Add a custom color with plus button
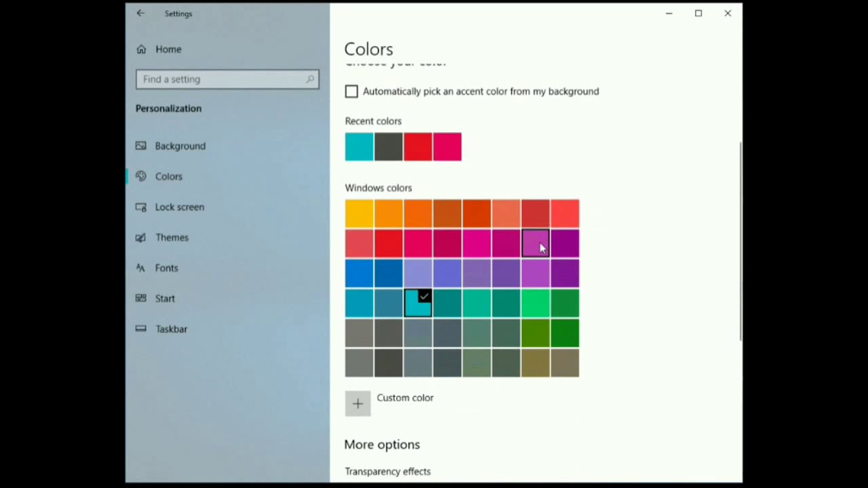Viewport: 868px width, 488px height. tap(358, 404)
